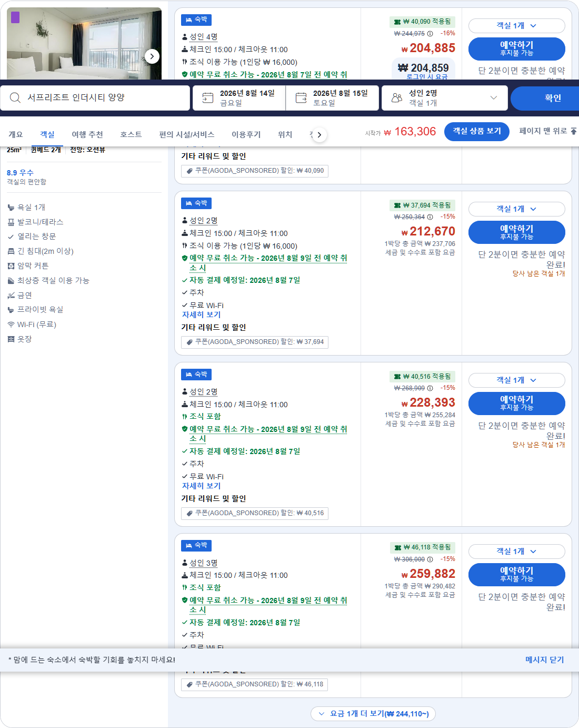Click the ₩37,694 적용됨 coupon badge
Image resolution: width=579 pixels, height=728 pixels.
[422, 205]
